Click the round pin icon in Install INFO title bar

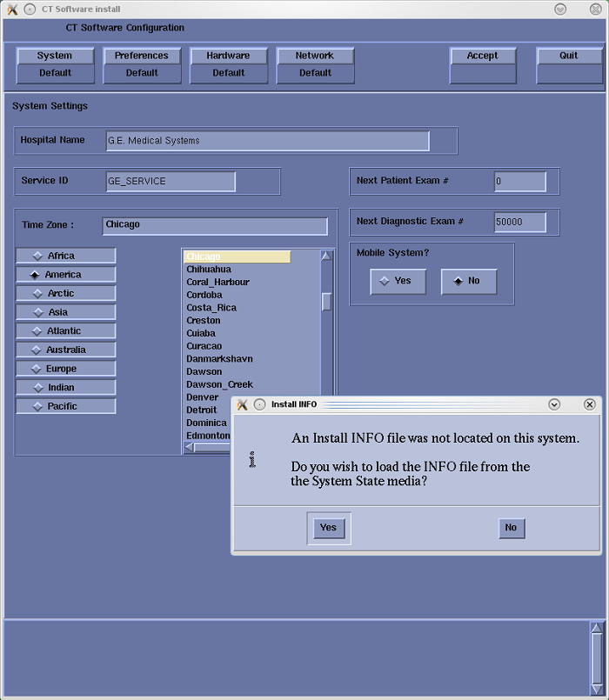point(260,404)
